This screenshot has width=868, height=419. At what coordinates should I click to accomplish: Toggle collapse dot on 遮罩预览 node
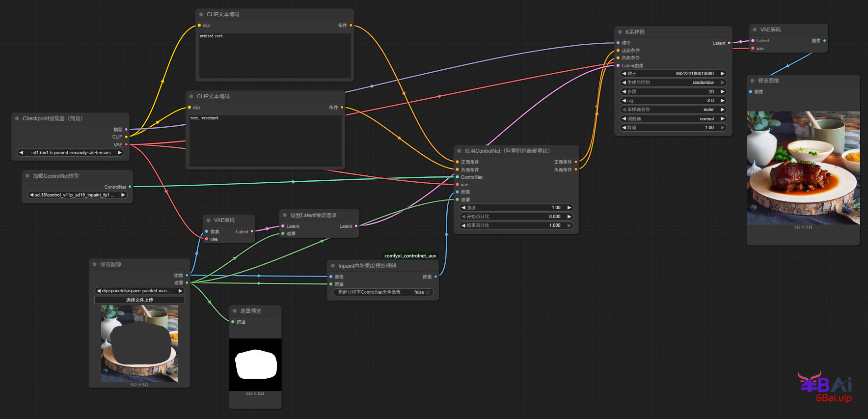235,311
